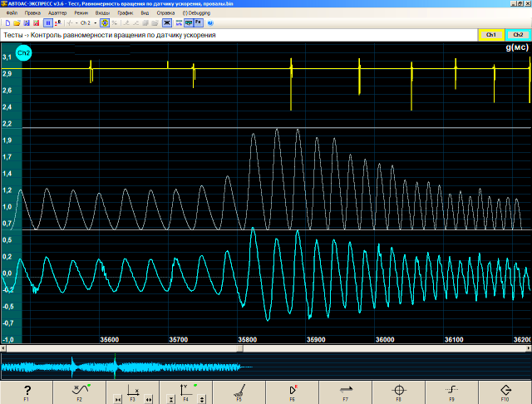Click the F6 play marker button
Image resolution: width=532 pixels, height=404 pixels.
click(x=292, y=391)
